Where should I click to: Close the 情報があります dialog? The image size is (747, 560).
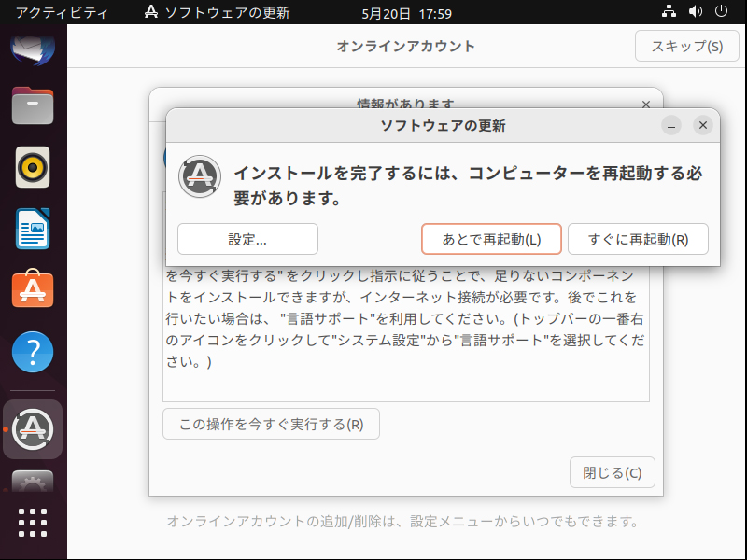646,105
